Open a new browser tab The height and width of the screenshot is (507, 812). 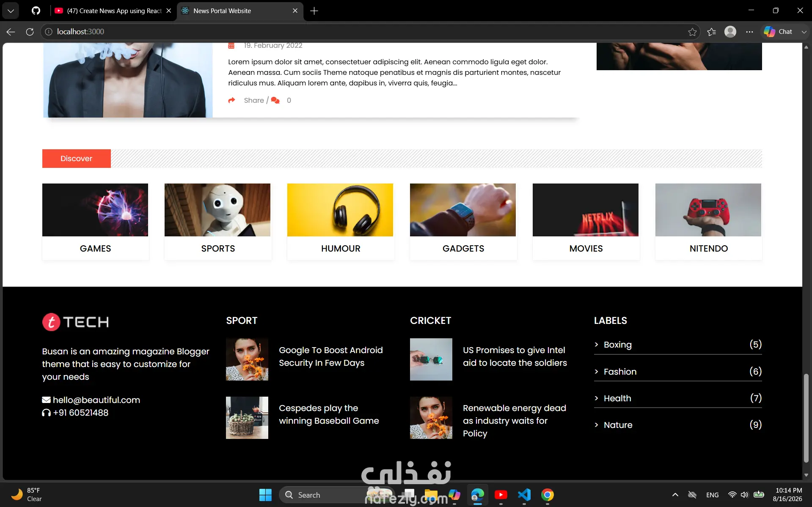pyautogui.click(x=314, y=11)
